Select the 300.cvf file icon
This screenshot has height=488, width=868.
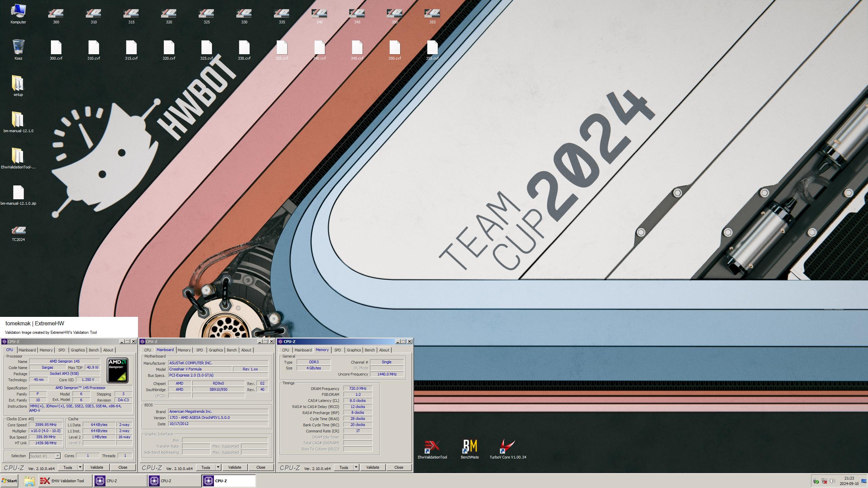pyautogui.click(x=56, y=50)
